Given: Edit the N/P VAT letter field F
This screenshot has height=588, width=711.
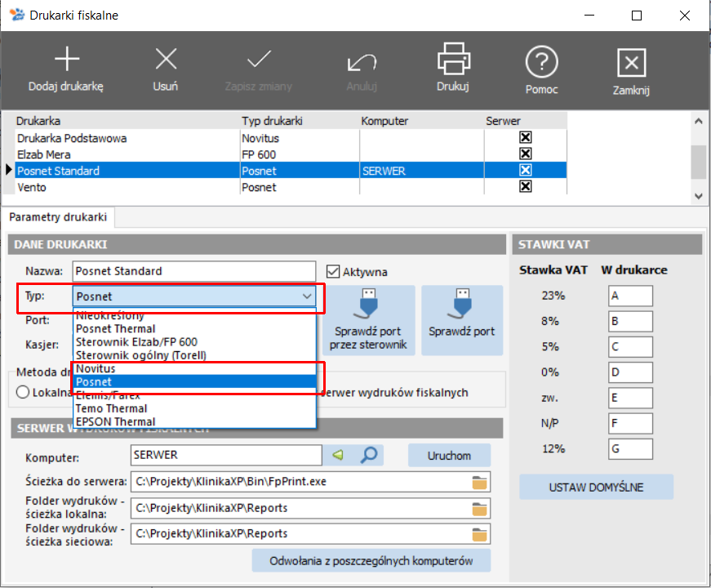Looking at the screenshot, I should coord(630,423).
